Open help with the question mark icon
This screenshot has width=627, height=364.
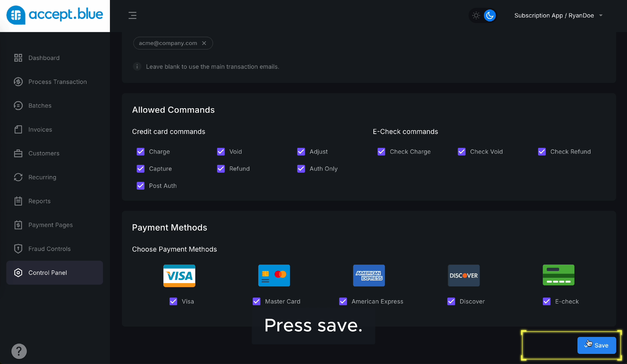pos(19,351)
